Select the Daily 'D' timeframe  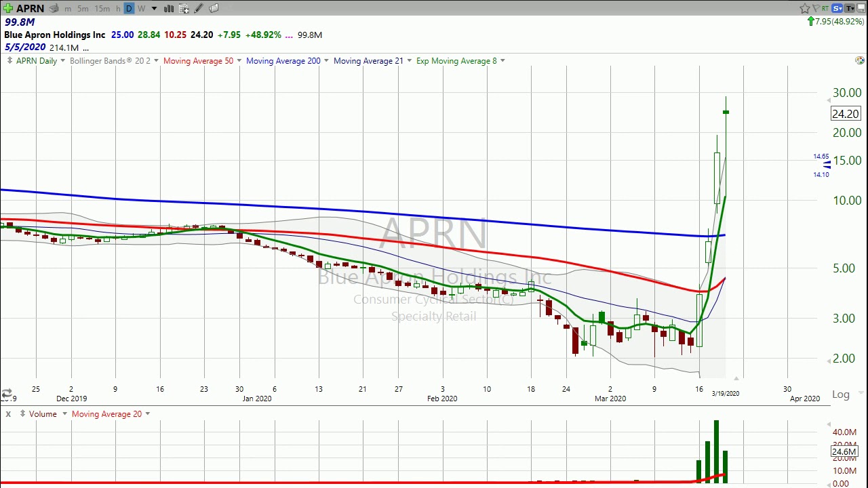pos(129,8)
